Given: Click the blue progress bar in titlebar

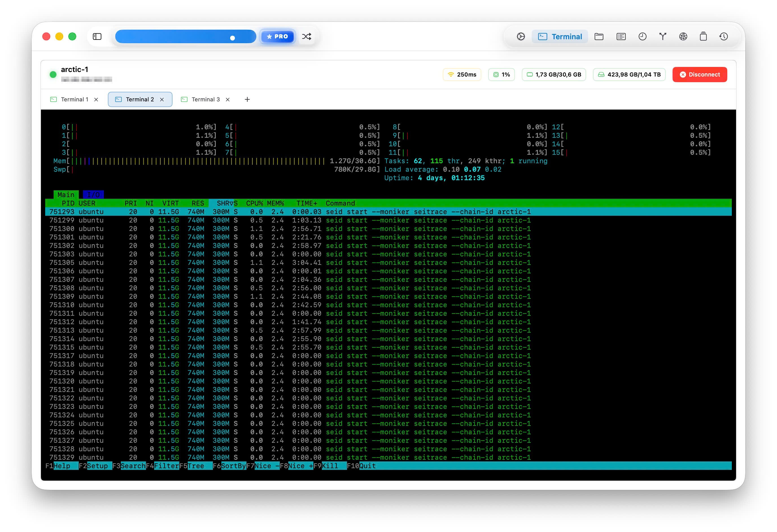Looking at the screenshot, I should click(185, 36).
